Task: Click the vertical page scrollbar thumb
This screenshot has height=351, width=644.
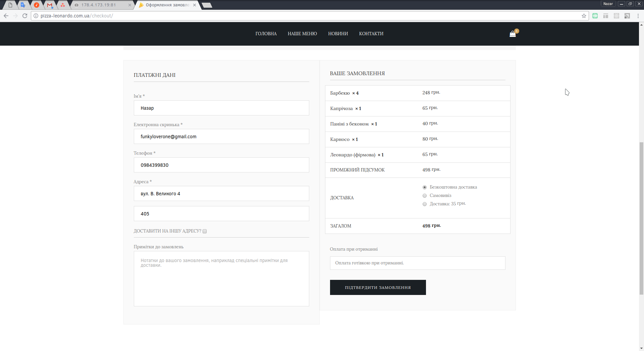Action: [x=641, y=218]
